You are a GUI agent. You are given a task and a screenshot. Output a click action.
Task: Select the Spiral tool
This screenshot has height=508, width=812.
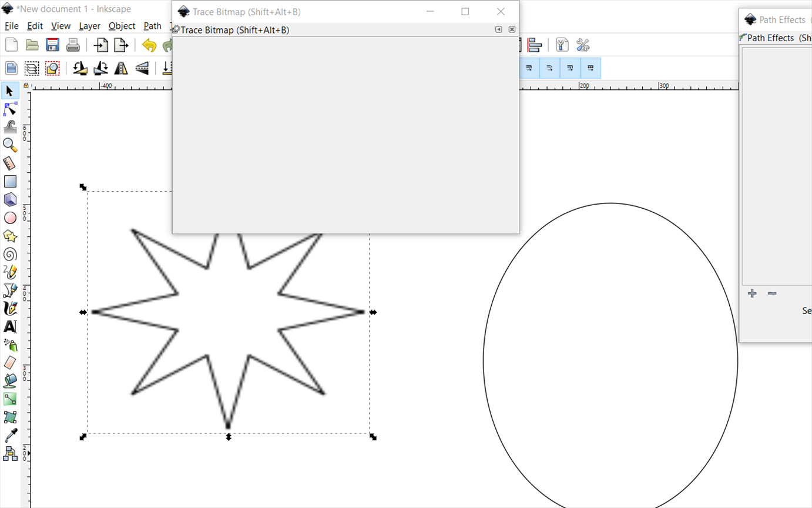(x=10, y=254)
